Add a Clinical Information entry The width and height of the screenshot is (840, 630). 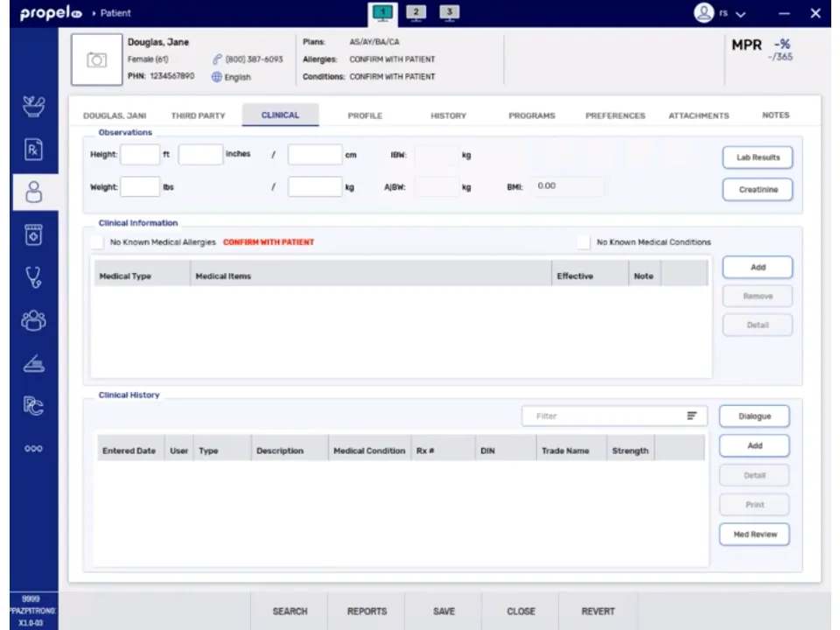tap(758, 268)
